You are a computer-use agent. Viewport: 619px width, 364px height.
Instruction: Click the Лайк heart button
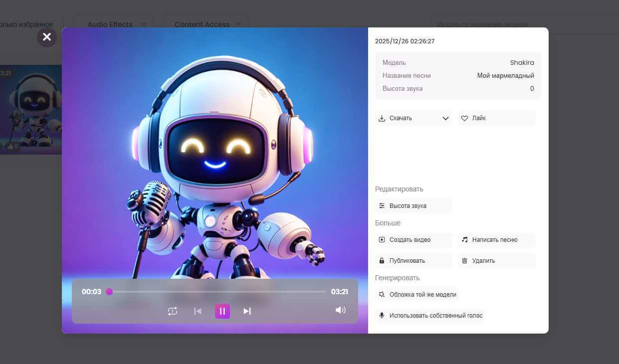[x=496, y=118]
